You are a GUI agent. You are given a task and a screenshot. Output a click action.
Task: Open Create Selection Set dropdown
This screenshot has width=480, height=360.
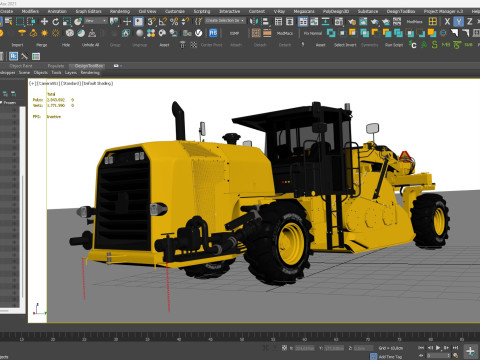pos(225,21)
